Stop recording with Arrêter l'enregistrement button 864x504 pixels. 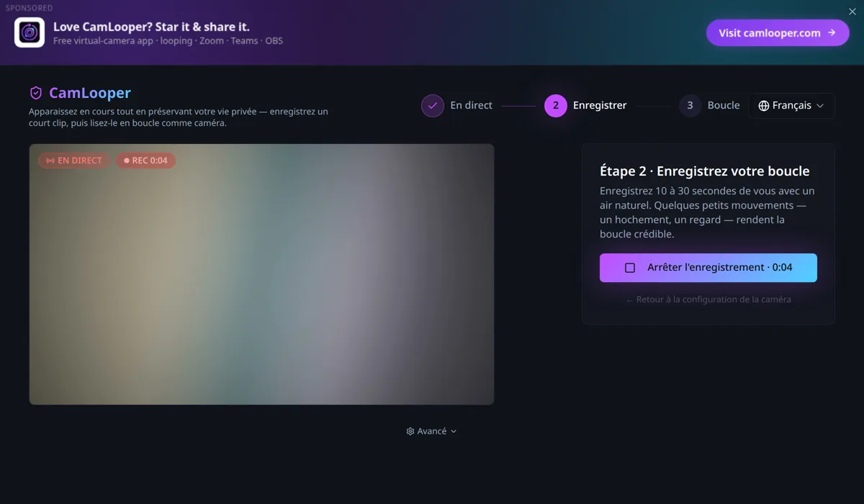pos(708,268)
